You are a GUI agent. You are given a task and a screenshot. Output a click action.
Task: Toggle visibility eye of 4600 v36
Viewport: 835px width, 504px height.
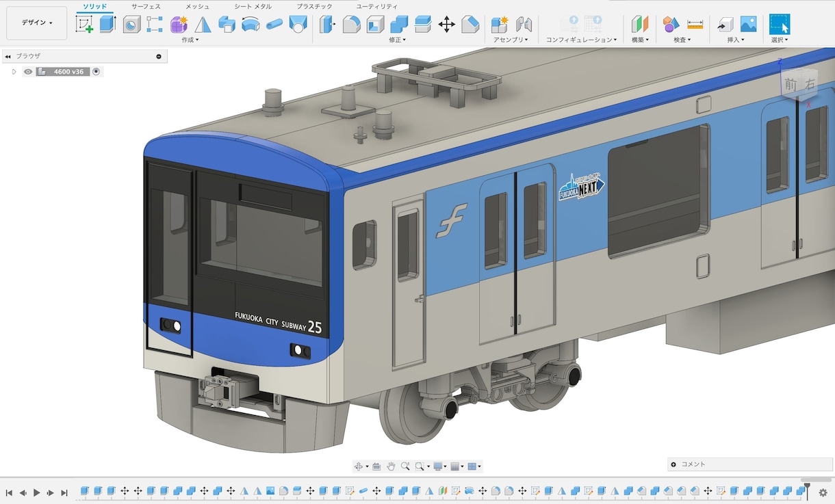click(x=28, y=71)
